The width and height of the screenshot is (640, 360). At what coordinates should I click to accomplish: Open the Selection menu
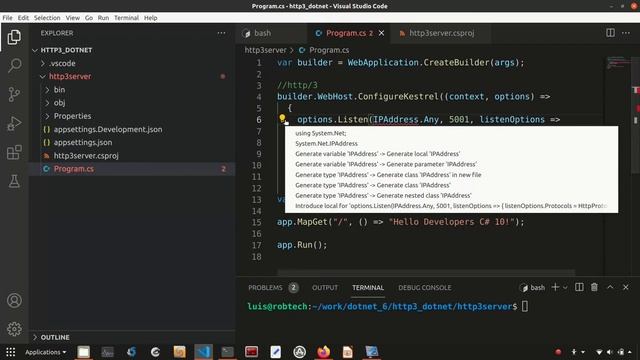[x=47, y=18]
